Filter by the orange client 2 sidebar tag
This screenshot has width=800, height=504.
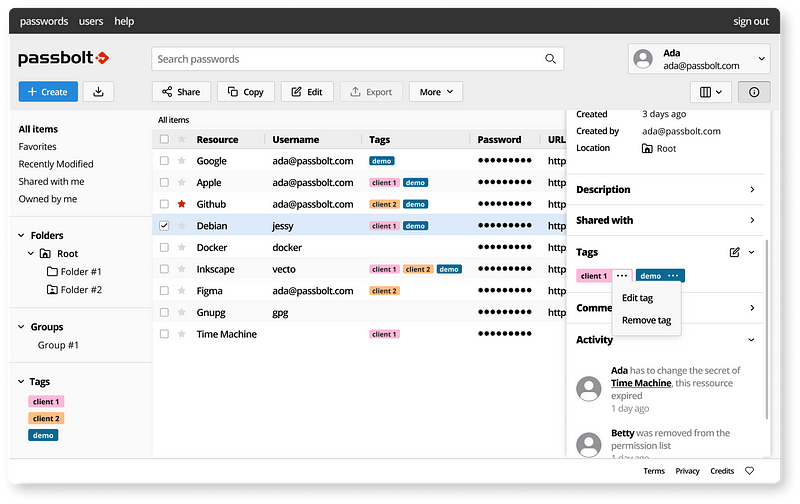[x=46, y=418]
